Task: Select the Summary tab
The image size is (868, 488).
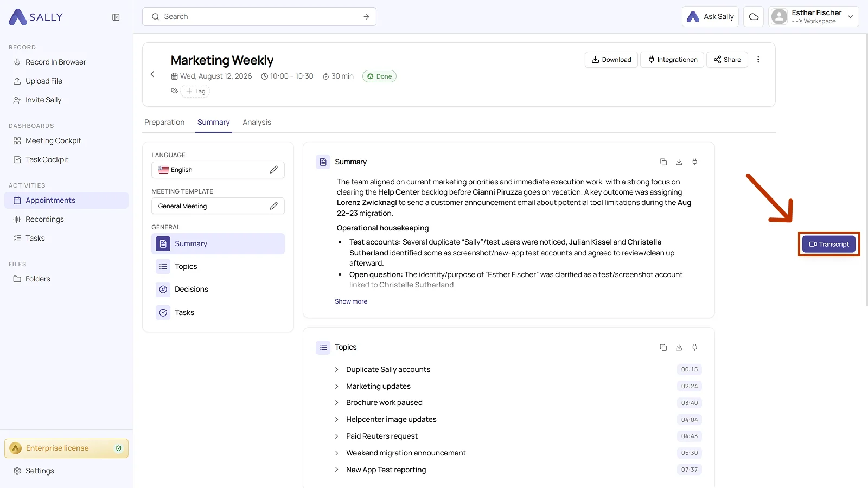Action: [214, 123]
